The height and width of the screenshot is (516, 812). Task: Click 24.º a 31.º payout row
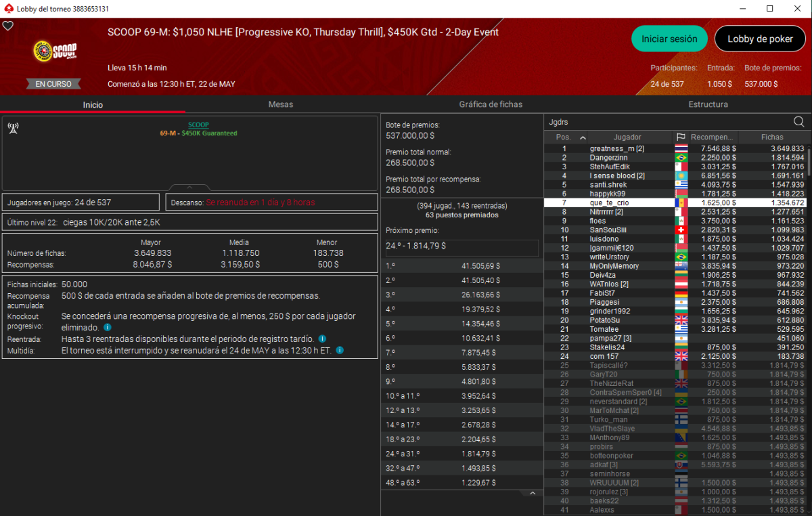462,453
